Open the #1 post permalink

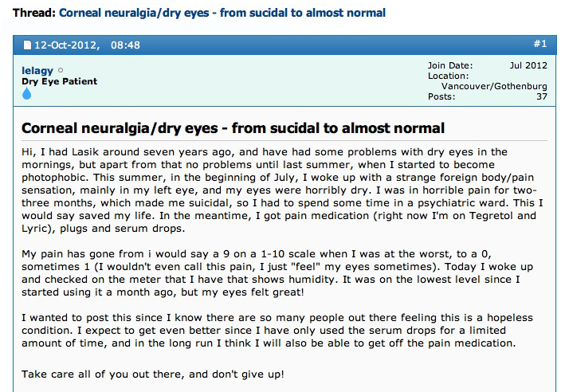point(540,43)
